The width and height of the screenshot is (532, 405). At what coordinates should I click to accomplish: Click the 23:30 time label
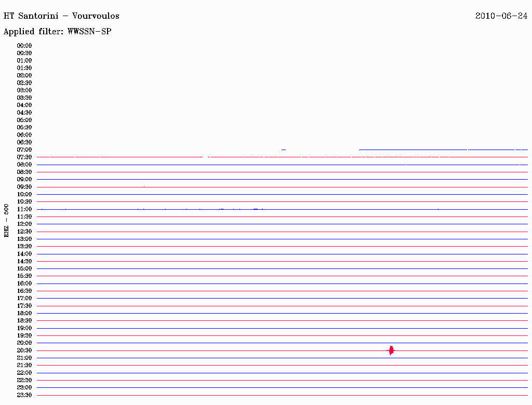pos(24,395)
